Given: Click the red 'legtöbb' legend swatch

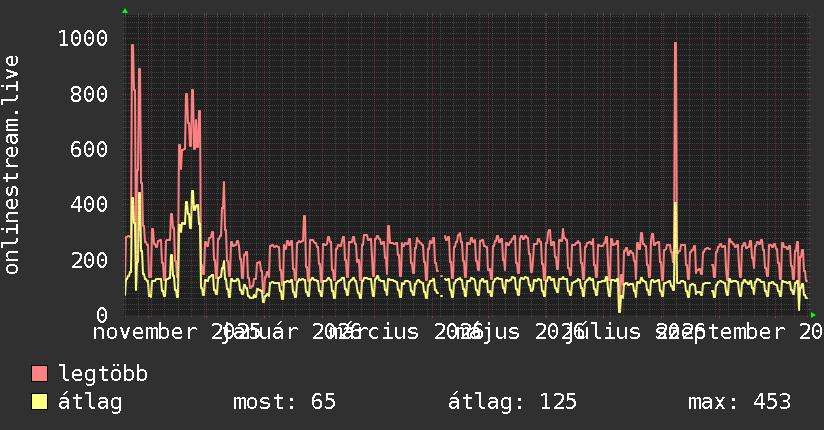Looking at the screenshot, I should (39, 373).
